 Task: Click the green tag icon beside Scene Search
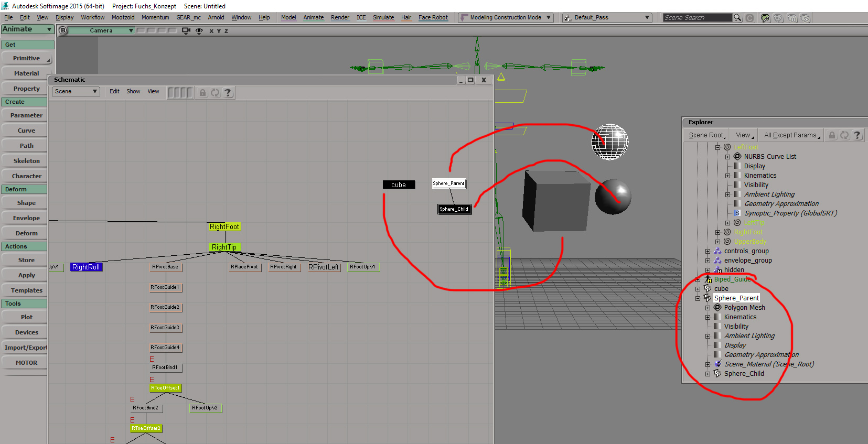(765, 18)
